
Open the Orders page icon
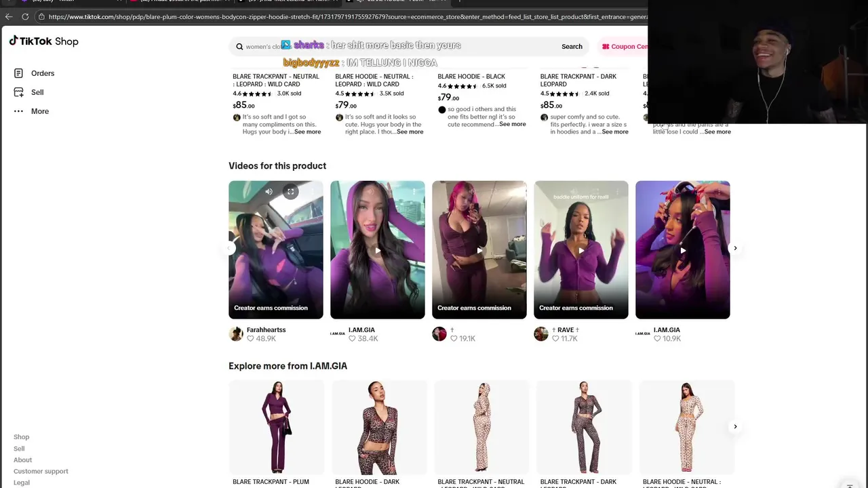point(18,73)
